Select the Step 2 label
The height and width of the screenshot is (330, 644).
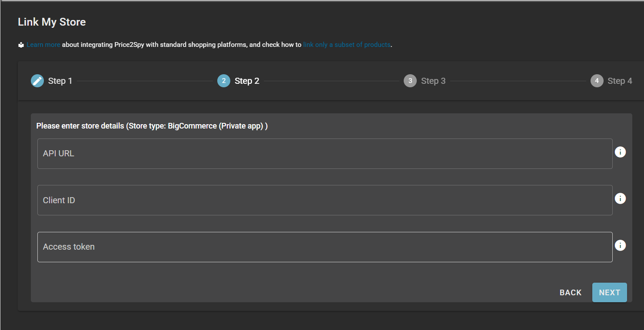click(x=247, y=81)
